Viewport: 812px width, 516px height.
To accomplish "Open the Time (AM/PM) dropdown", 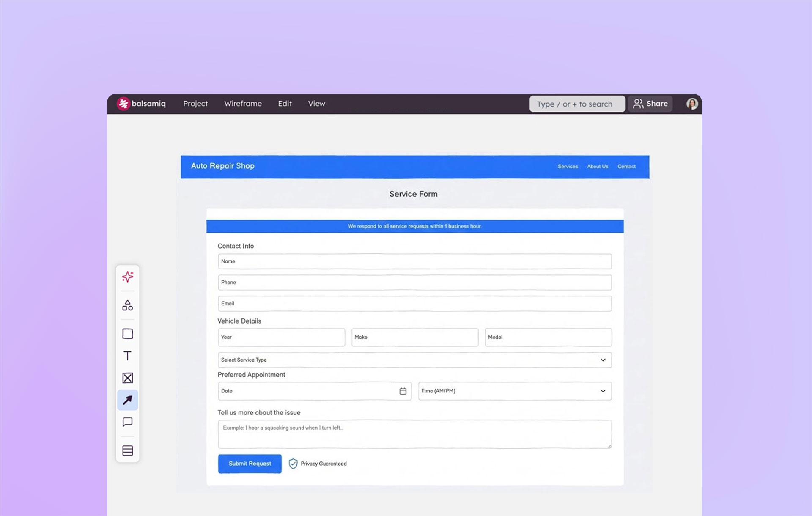I will (x=602, y=391).
